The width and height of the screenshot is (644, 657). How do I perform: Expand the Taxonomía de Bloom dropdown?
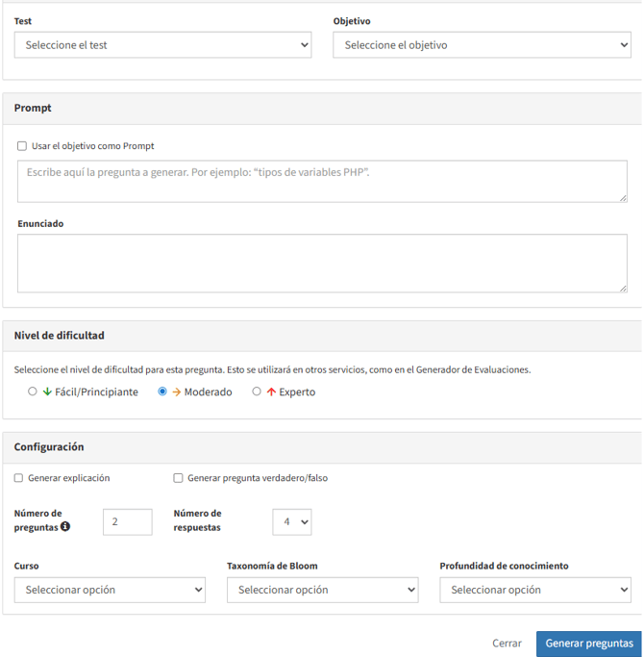tap(322, 590)
